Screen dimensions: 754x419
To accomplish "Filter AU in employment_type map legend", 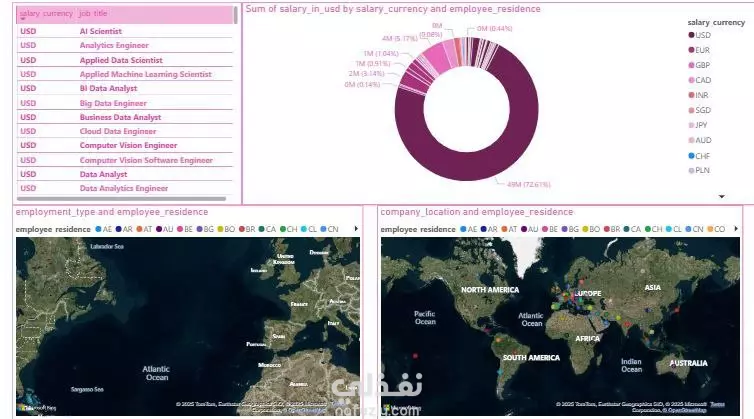I will point(164,229).
